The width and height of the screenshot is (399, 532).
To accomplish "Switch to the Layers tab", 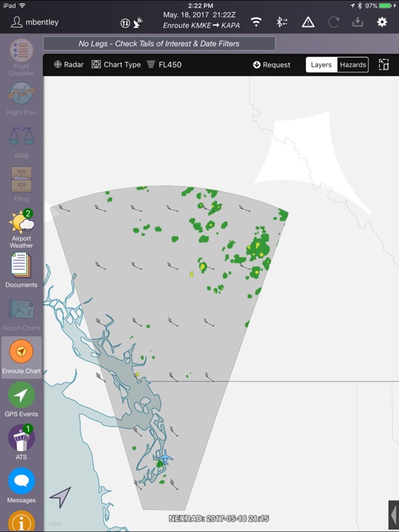I will pos(321,65).
